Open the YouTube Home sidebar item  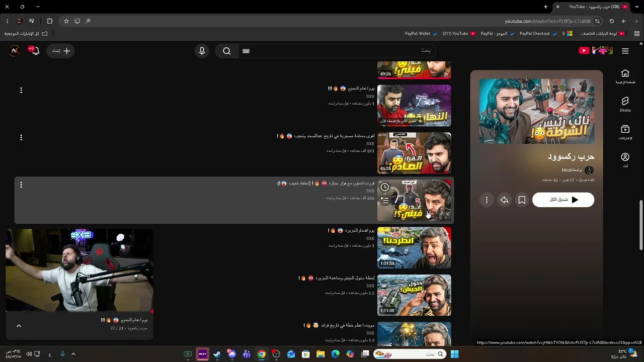pyautogui.click(x=625, y=76)
